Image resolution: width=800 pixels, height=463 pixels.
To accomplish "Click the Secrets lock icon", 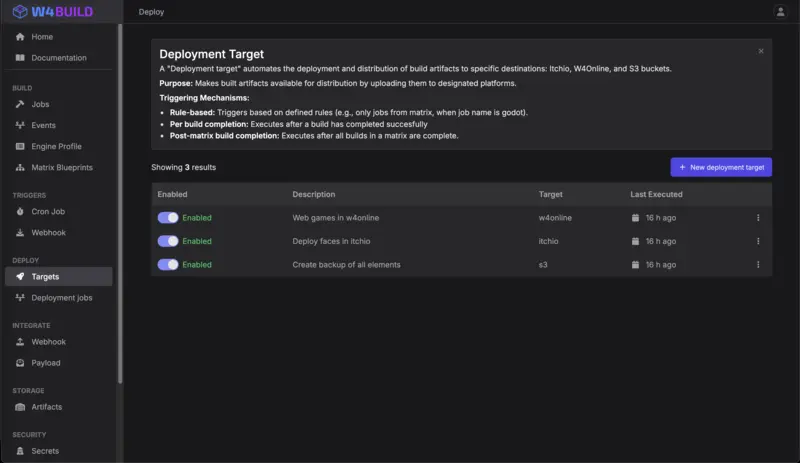I will pos(20,451).
